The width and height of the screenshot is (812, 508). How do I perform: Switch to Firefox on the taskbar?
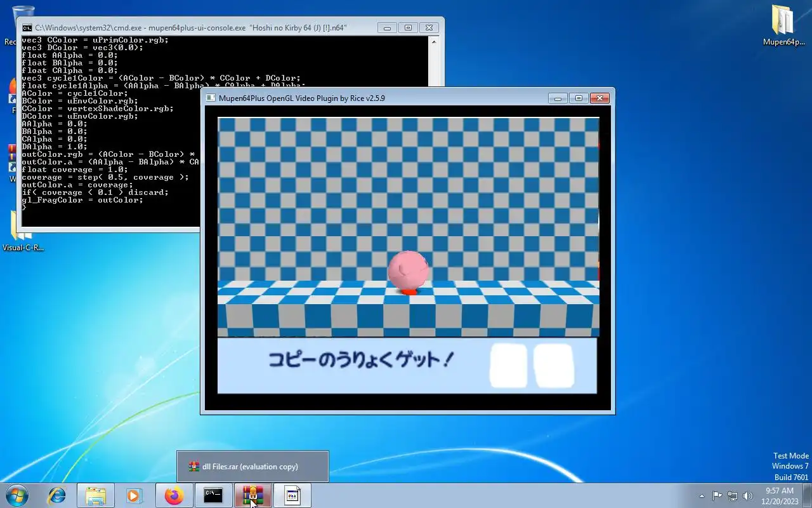click(174, 495)
